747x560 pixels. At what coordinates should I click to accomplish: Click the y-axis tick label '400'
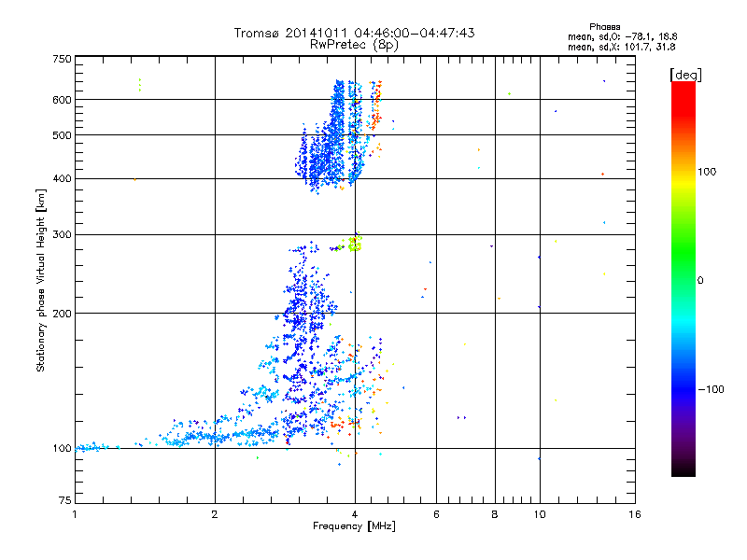pyautogui.click(x=63, y=178)
